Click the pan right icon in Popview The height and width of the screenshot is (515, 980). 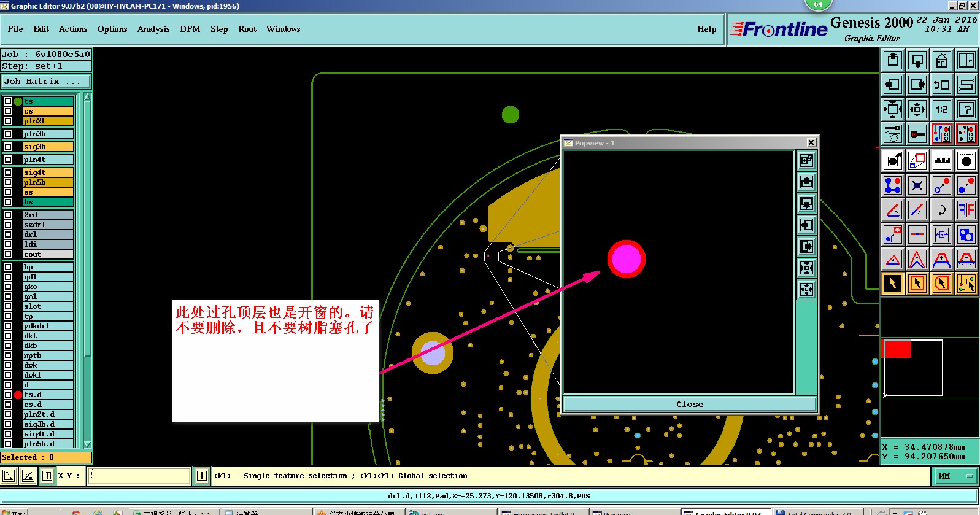click(x=806, y=247)
